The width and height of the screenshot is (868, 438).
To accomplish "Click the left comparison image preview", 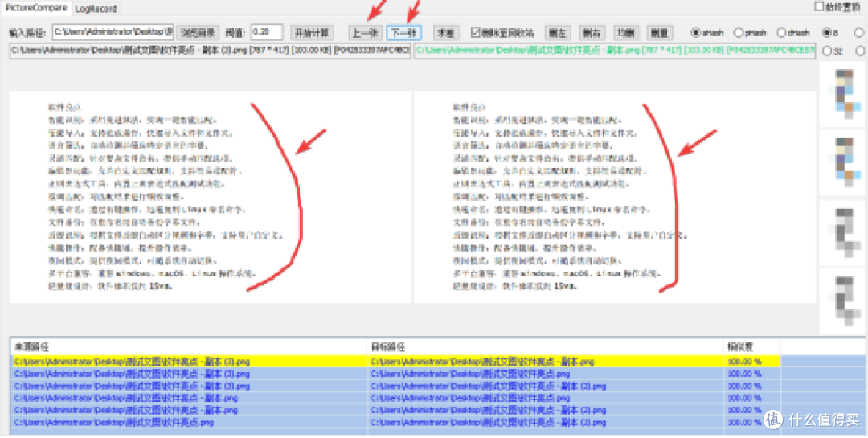I will (x=210, y=197).
